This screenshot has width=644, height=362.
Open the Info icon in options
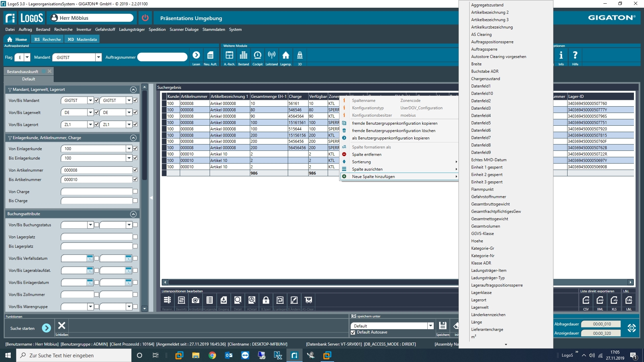click(561, 56)
